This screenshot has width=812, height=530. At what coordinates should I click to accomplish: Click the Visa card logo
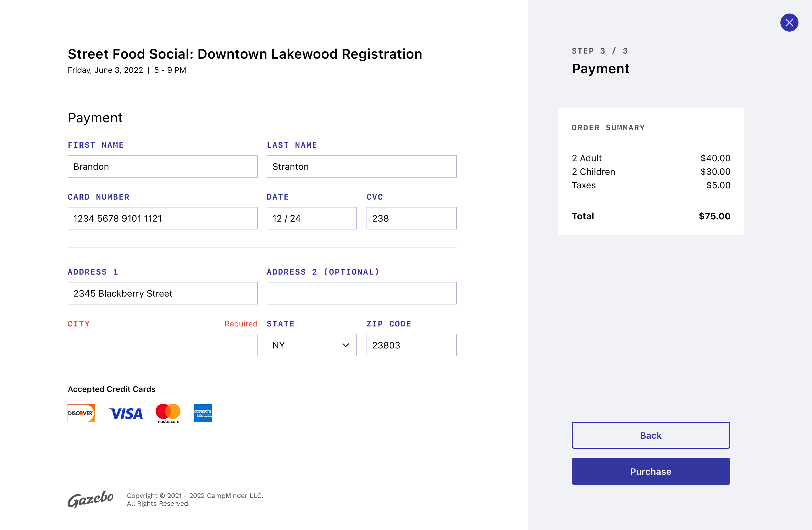[x=126, y=413]
